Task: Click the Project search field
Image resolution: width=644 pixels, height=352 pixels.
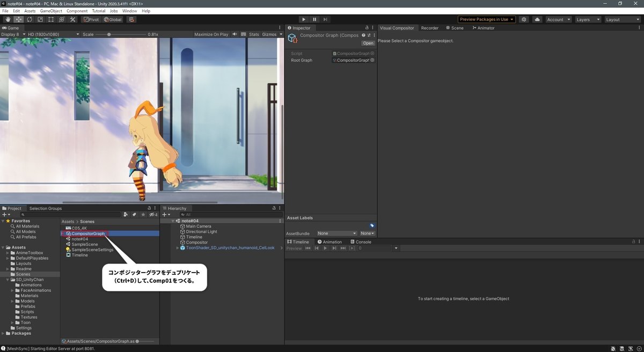Action: coord(70,215)
